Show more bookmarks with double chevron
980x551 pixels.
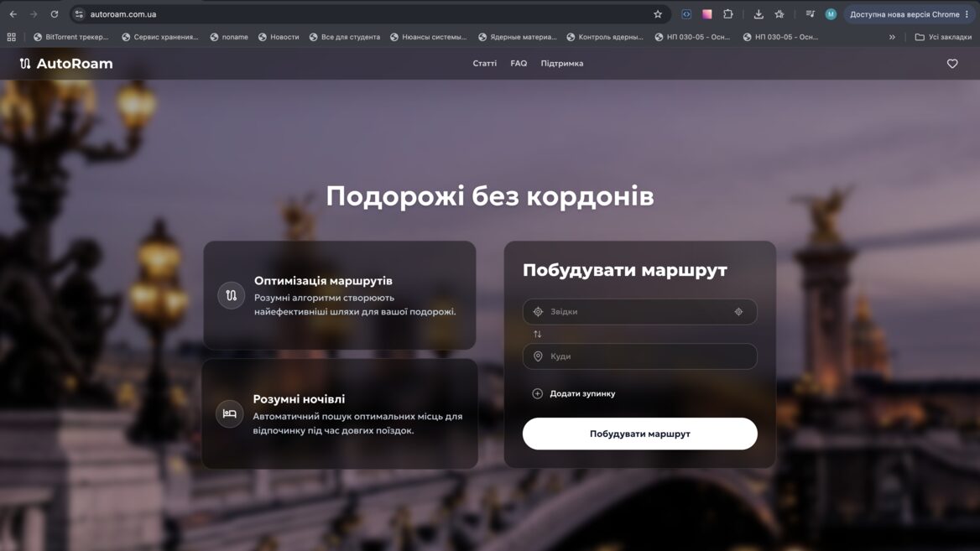pyautogui.click(x=892, y=37)
